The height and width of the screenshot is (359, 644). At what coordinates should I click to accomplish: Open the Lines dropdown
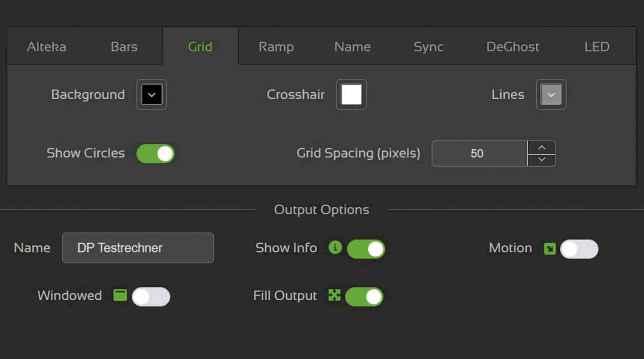pyautogui.click(x=551, y=94)
